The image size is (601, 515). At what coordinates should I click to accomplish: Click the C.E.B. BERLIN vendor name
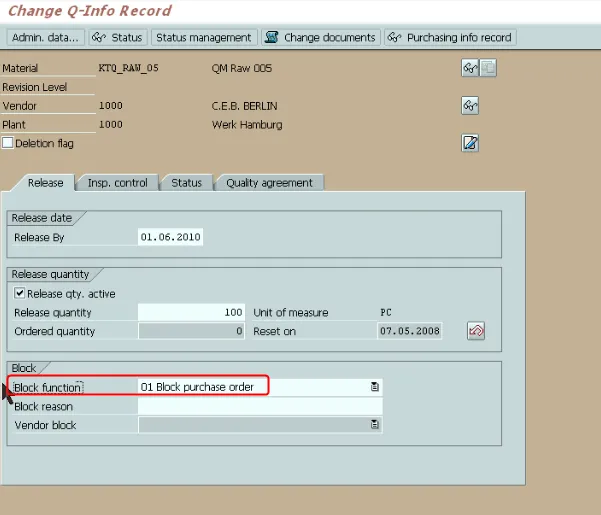click(x=244, y=106)
